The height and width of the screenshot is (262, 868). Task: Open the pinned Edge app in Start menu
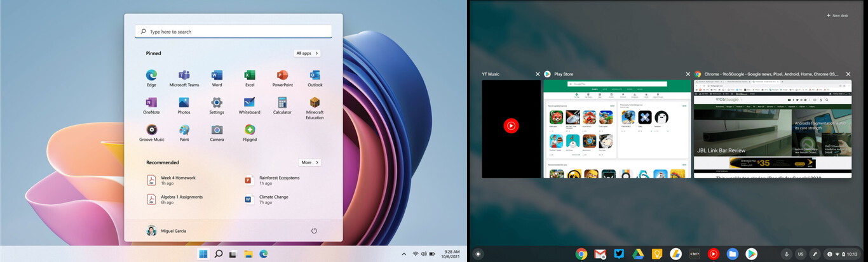point(151,78)
